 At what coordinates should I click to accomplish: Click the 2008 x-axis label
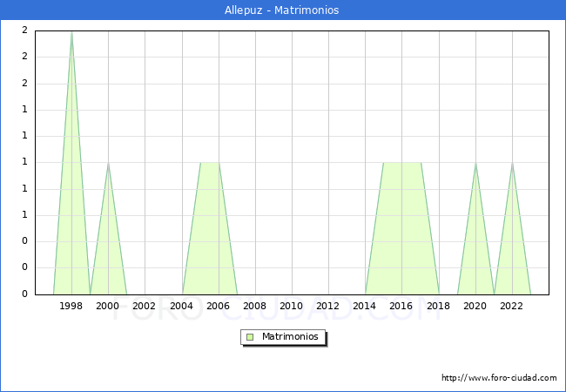pyautogui.click(x=254, y=306)
